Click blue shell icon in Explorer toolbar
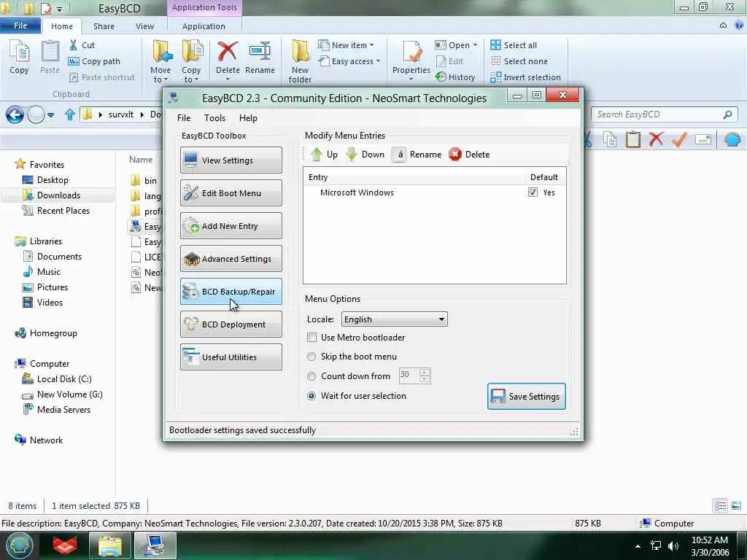747x560 pixels. pyautogui.click(x=732, y=139)
